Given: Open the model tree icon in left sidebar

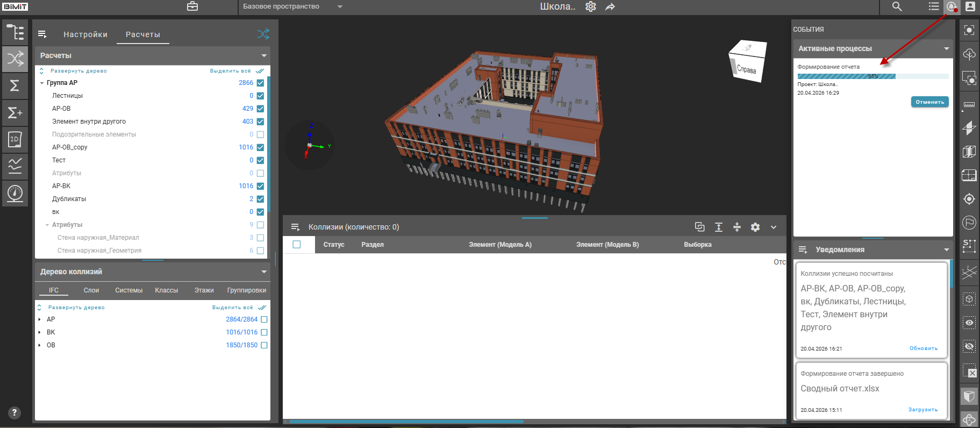Looking at the screenshot, I should 15,32.
